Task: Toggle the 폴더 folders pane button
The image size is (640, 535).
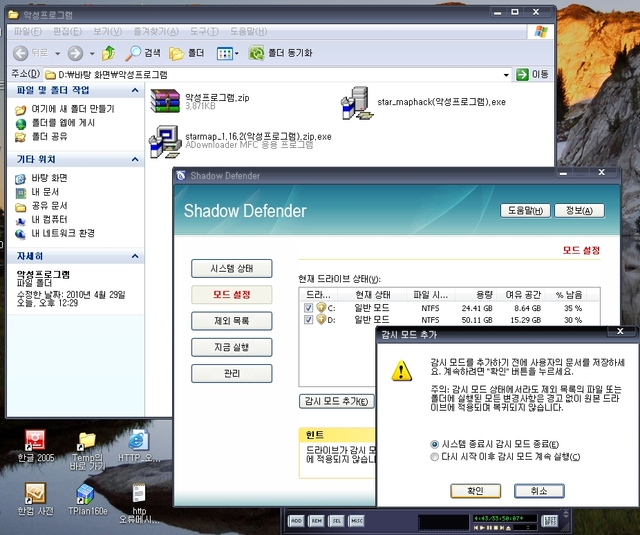Action: (x=187, y=53)
